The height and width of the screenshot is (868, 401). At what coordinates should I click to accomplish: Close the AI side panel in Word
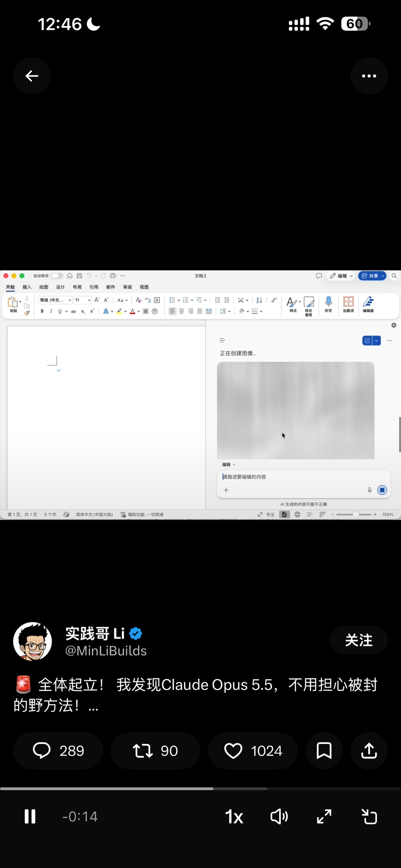[x=394, y=325]
